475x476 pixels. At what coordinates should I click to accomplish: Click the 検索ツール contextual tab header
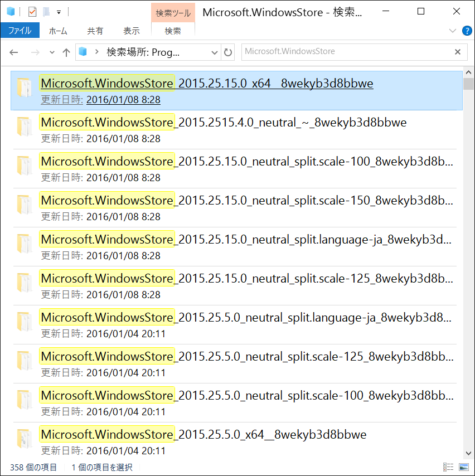(173, 13)
